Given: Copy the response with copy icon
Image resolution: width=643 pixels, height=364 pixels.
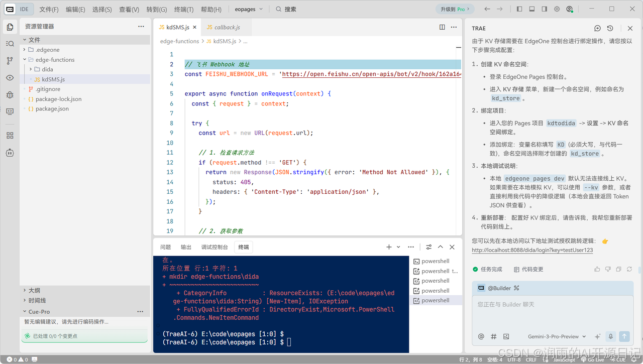Looking at the screenshot, I should pos(618,269).
